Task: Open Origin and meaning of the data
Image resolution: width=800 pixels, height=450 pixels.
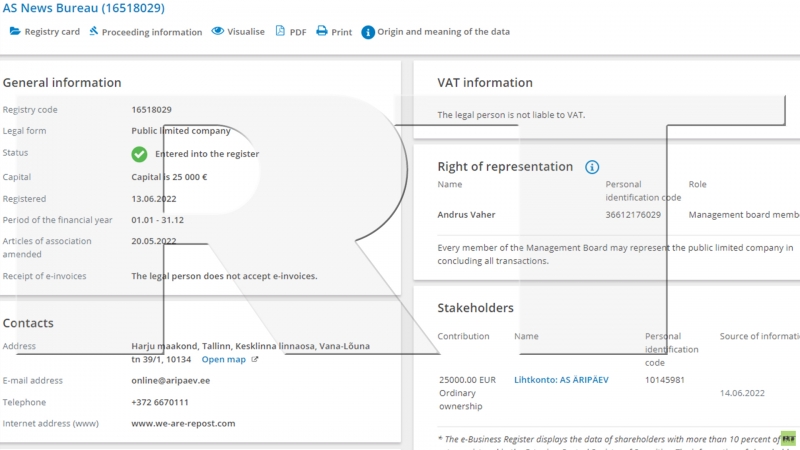Action: pos(443,32)
